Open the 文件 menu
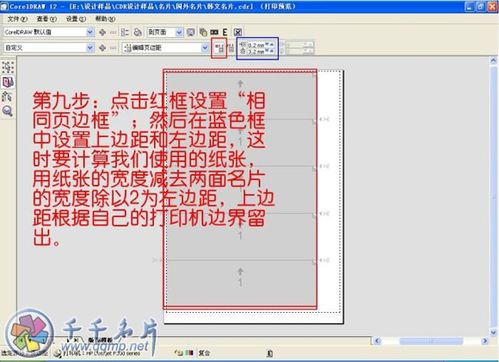This screenshot has height=362, width=499. pyautogui.click(x=17, y=19)
